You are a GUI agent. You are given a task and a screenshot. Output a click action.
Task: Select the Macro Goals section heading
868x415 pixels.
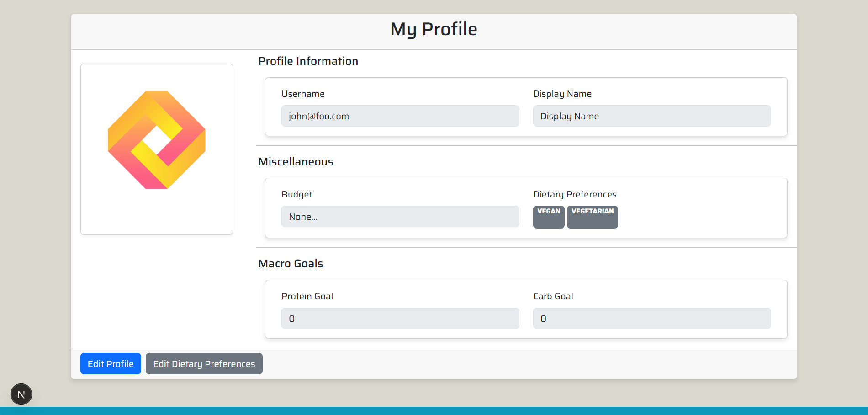[291, 263]
